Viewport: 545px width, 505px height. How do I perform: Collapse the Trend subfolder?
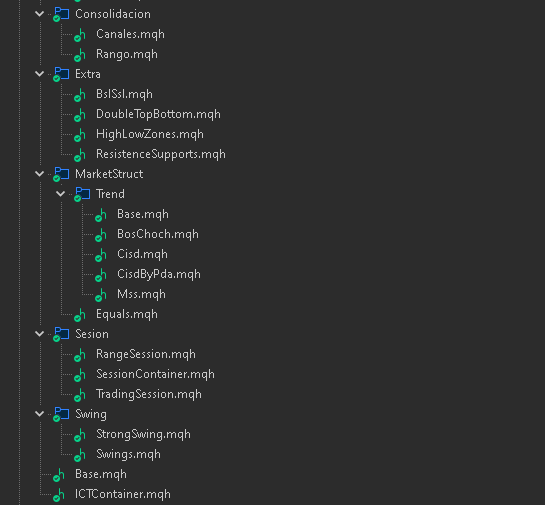(x=60, y=194)
